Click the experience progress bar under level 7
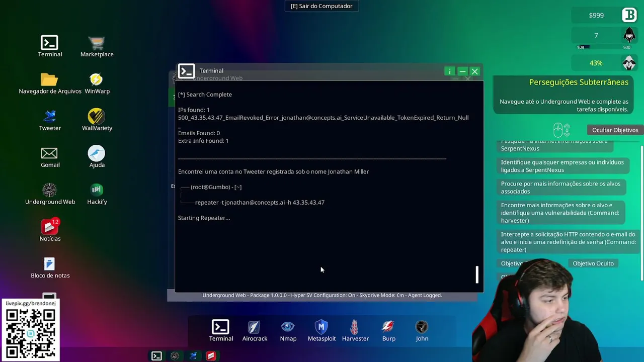This screenshot has width=644, height=362. [x=603, y=47]
